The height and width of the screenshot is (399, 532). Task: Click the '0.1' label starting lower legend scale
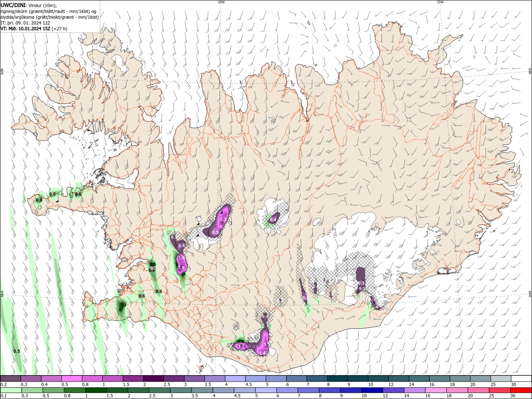(x=3, y=396)
